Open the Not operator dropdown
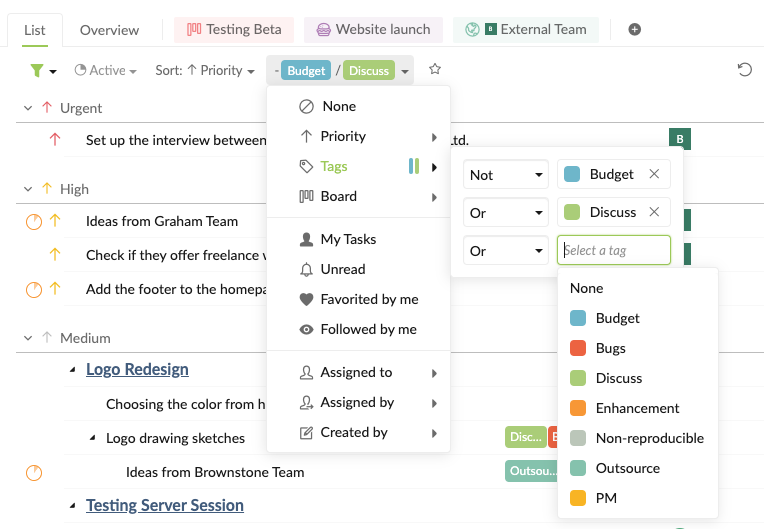 click(506, 174)
